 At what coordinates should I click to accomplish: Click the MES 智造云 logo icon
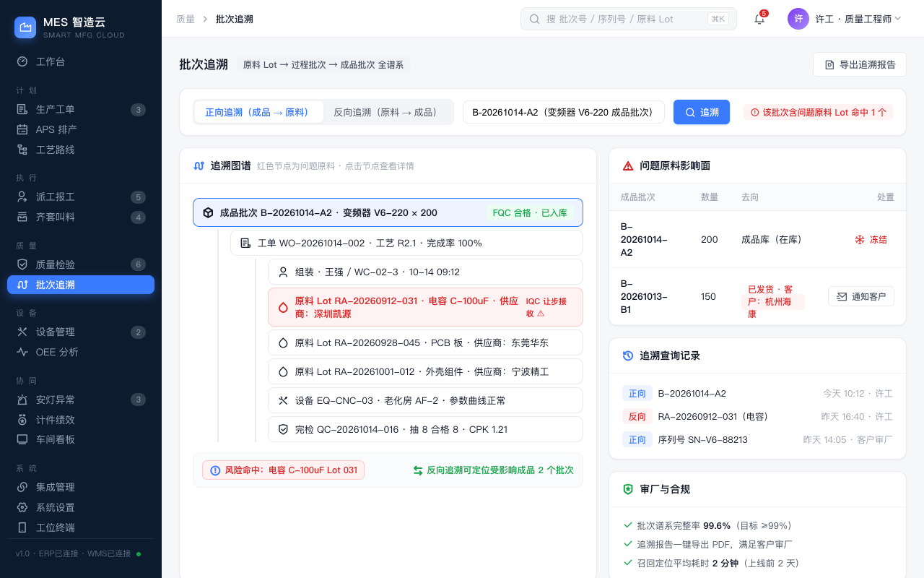(x=25, y=27)
